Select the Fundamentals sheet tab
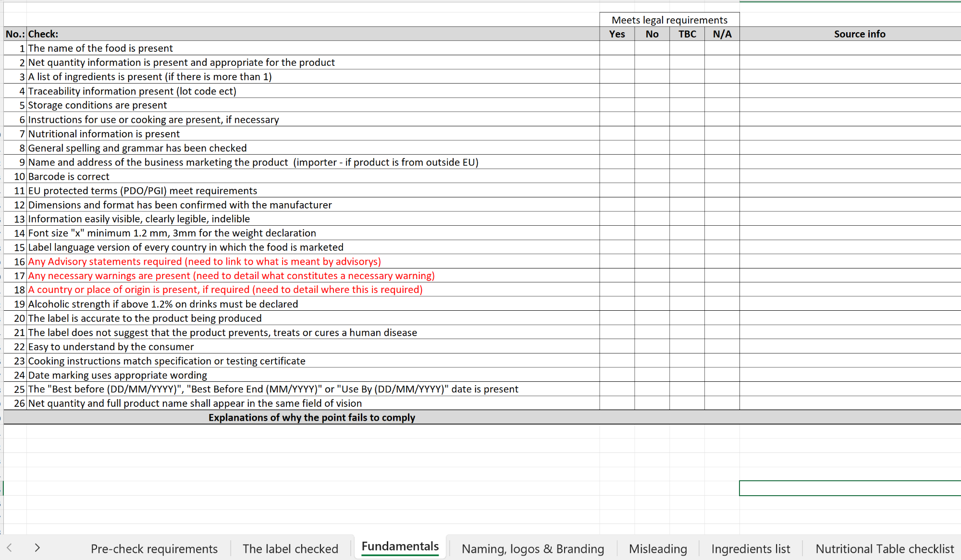 pos(400,547)
